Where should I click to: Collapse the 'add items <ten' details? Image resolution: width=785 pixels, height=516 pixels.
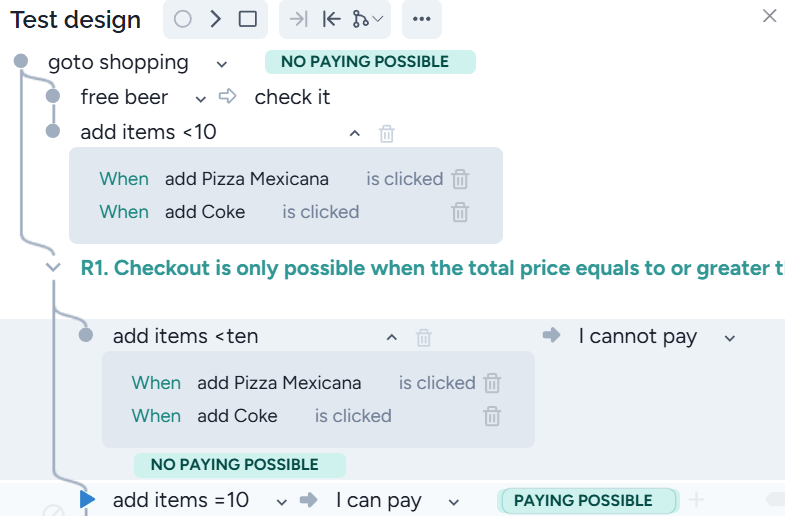[392, 338]
